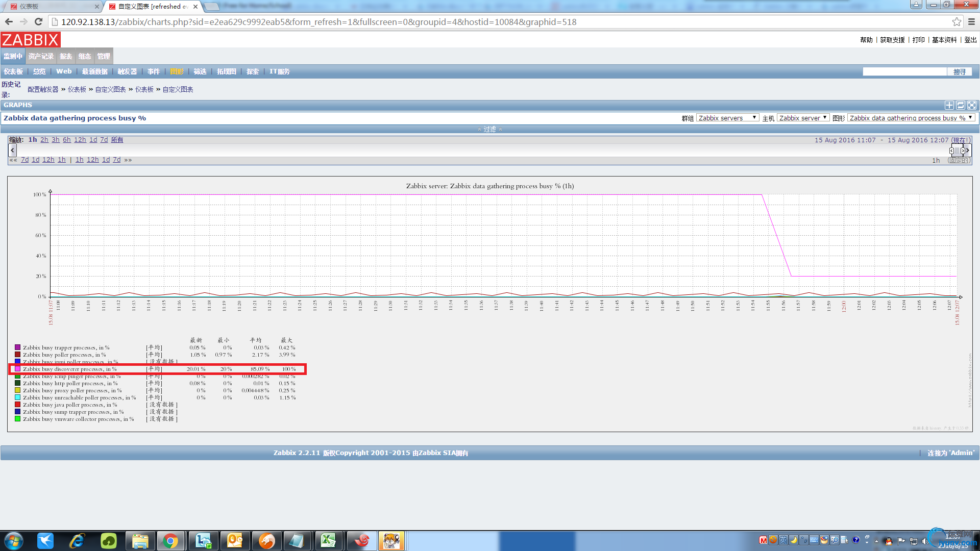Click the add to favourites plus icon
Viewport: 980px width, 551px height.
point(949,105)
